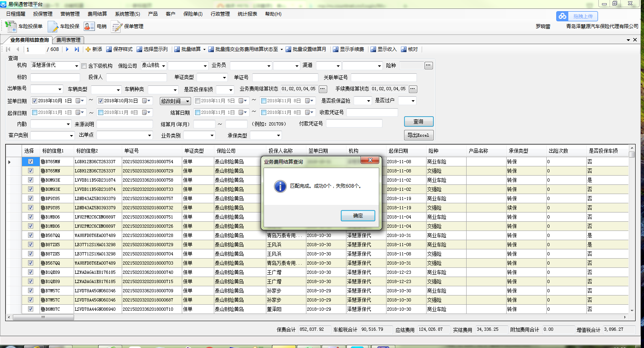Image resolution: width=644 pixels, height=348 pixels.
Task: Open the 电销 telesales icon
Action: 89,26
